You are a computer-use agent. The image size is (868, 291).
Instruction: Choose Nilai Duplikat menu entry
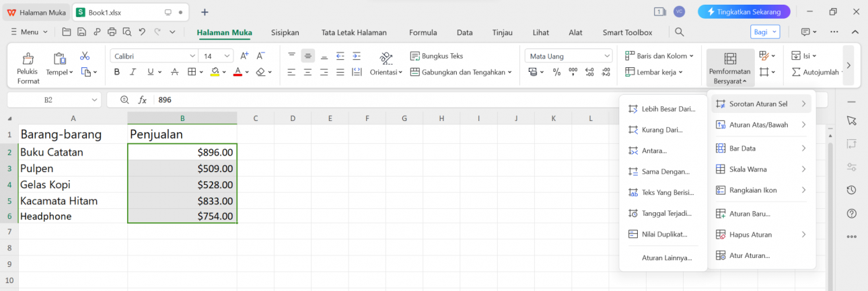click(x=663, y=235)
